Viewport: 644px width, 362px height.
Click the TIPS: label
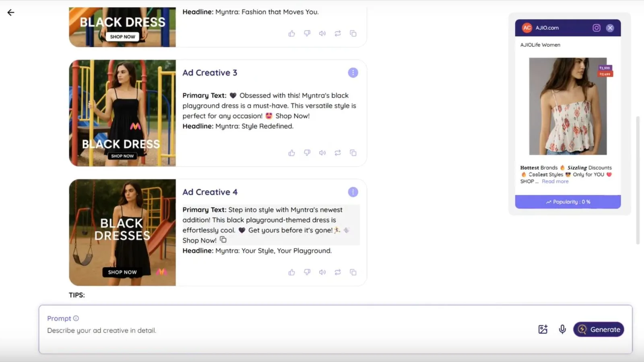point(77,295)
